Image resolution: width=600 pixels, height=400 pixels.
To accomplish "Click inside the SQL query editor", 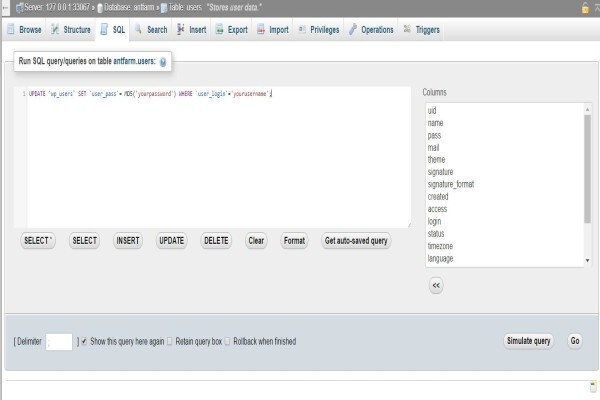I will click(x=219, y=157).
